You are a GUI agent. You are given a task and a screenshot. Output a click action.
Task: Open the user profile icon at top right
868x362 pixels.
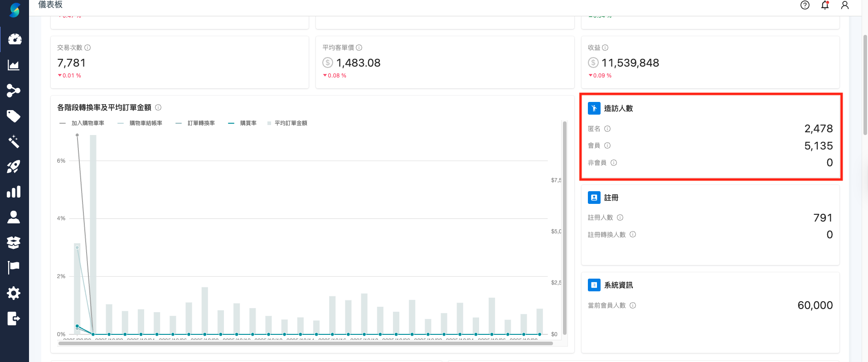coord(845,5)
